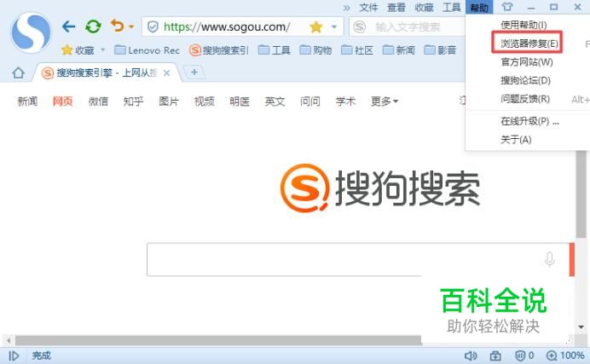
Task: Select 在线升级(P) menu entry
Action: coord(529,121)
